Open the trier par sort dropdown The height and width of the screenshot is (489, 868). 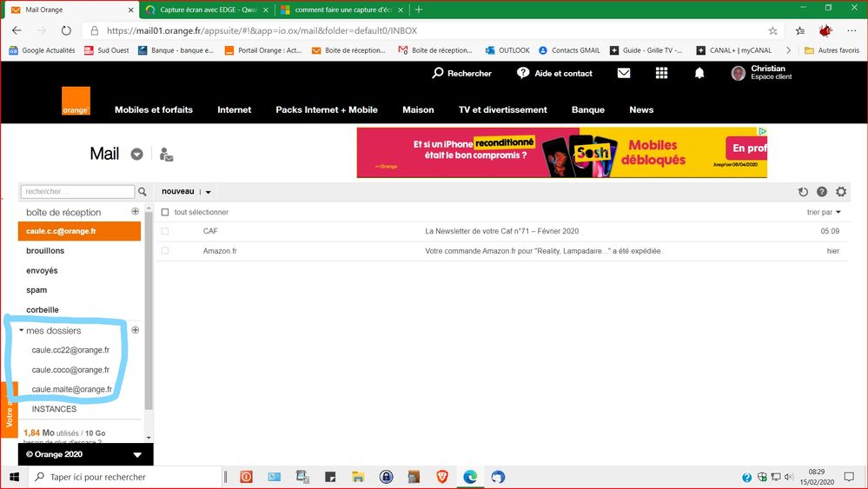(824, 212)
